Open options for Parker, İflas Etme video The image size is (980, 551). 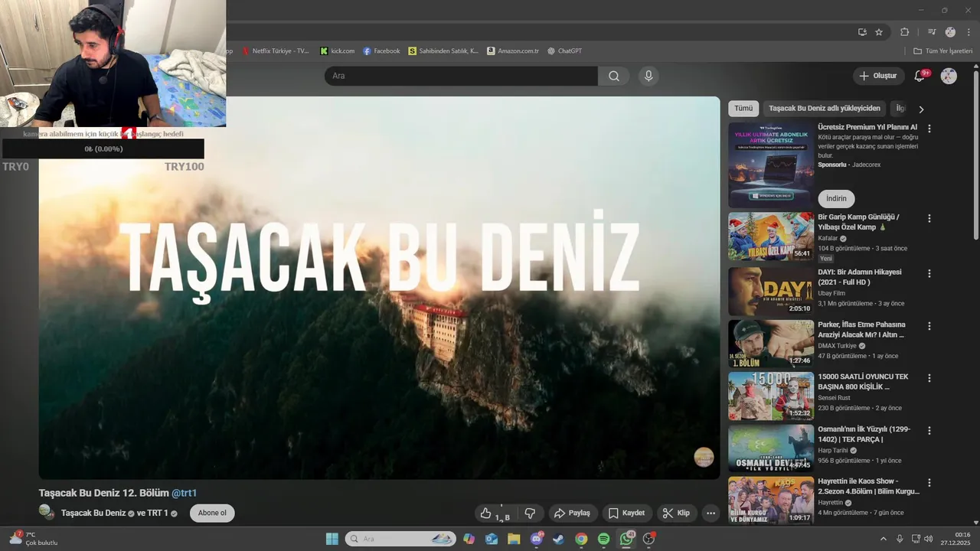point(929,326)
